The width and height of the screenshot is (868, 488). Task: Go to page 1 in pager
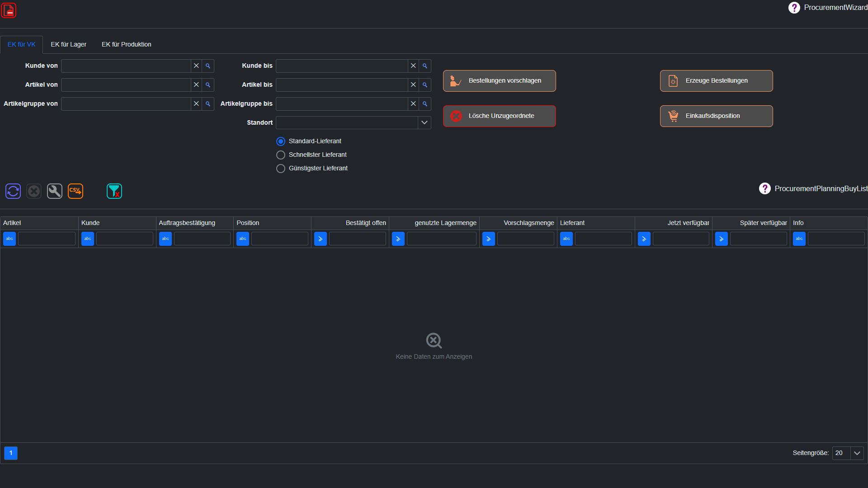click(11, 453)
